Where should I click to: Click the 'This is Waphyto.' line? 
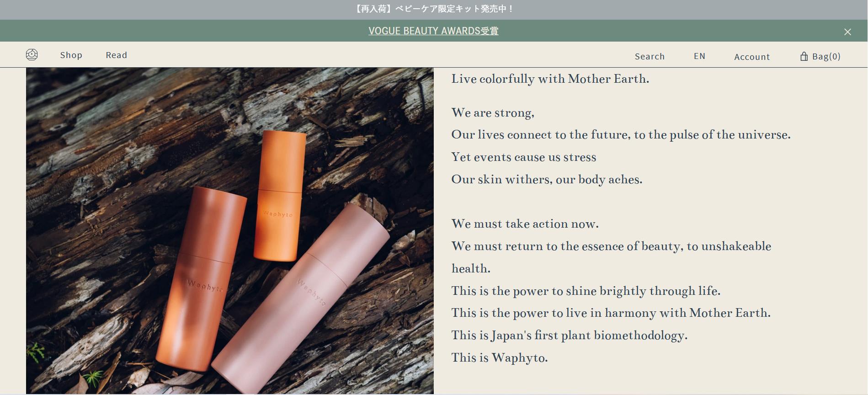point(500,358)
